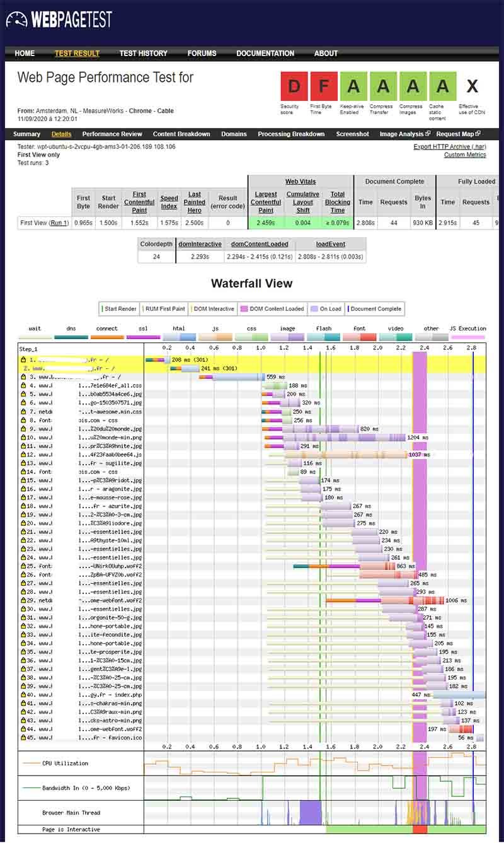The width and height of the screenshot is (504, 843).
Task: Click the JS Execution color swatch in legend
Action: [468, 337]
